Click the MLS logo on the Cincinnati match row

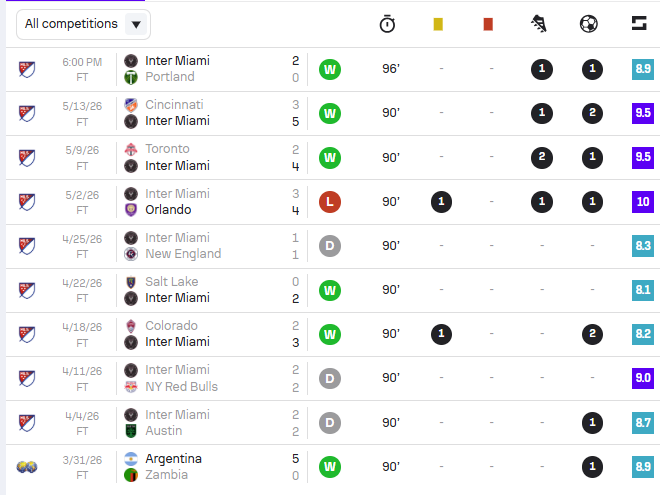[27, 114]
